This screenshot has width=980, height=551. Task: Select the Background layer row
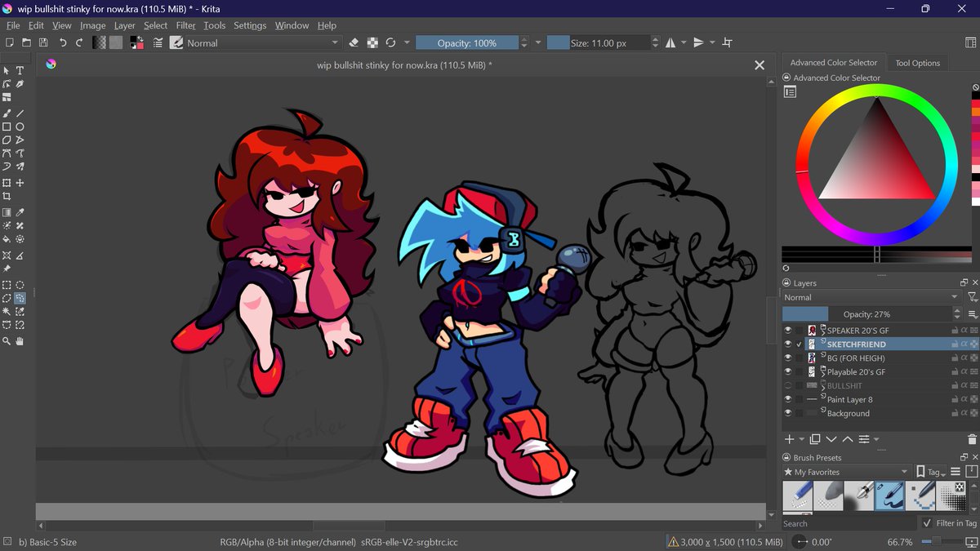[x=880, y=414]
